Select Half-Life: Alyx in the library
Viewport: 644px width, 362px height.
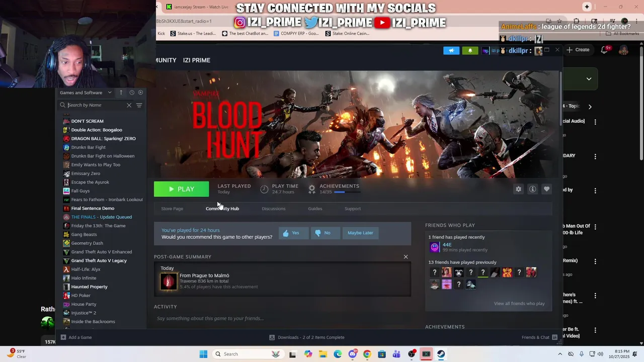tap(86, 269)
